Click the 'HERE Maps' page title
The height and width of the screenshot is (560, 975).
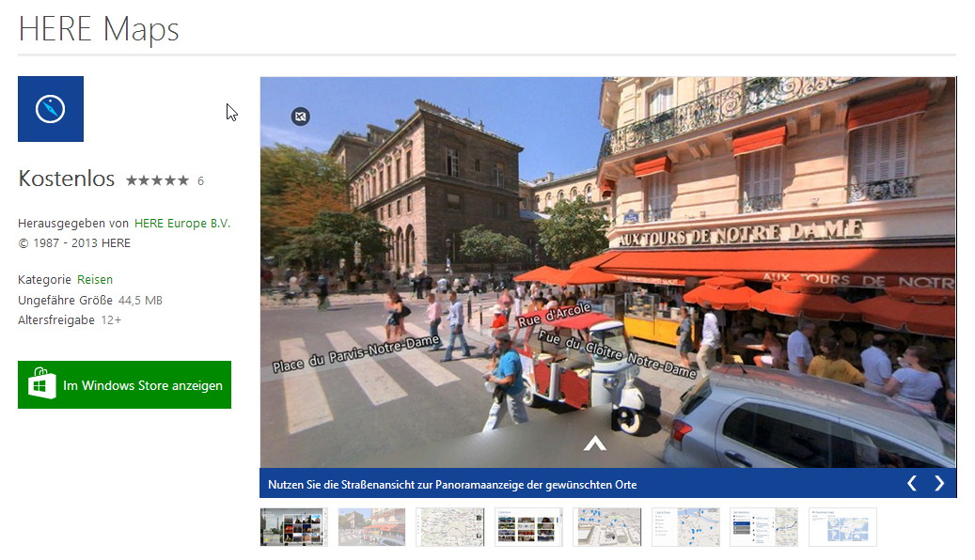coord(99,29)
